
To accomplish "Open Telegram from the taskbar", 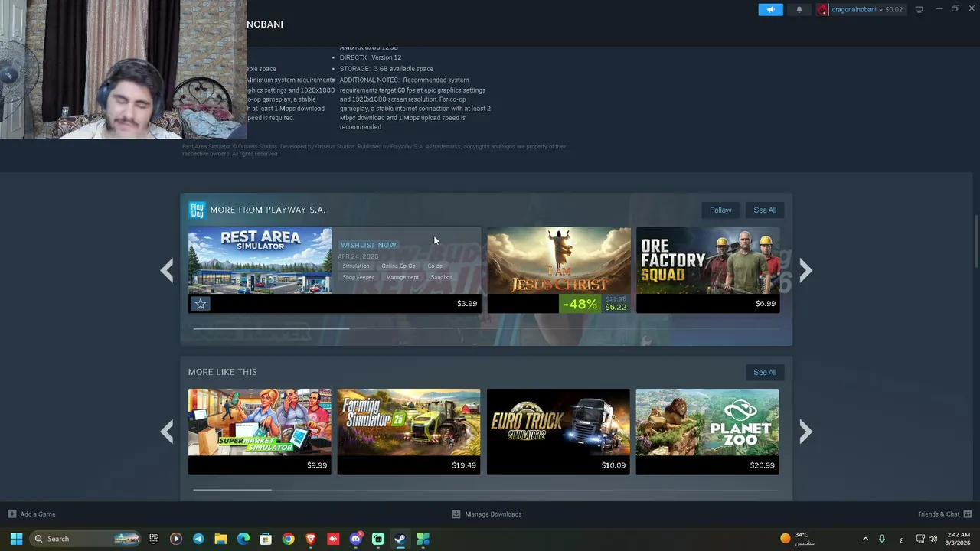I will [198, 539].
